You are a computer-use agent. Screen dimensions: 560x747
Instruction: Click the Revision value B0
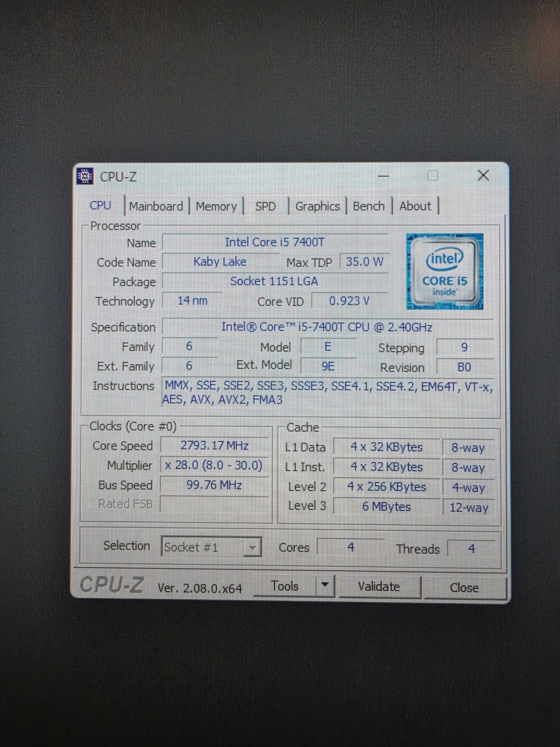[x=465, y=367]
